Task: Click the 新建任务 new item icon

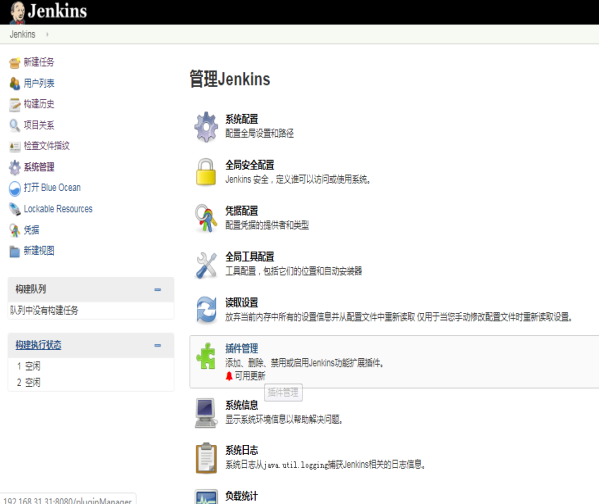Action: 15,62
